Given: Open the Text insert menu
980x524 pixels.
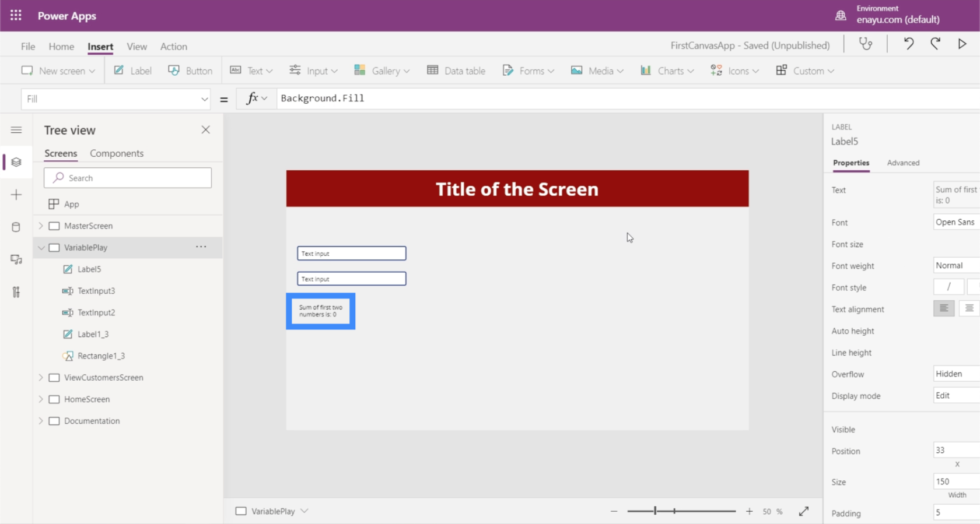Looking at the screenshot, I should [251, 71].
